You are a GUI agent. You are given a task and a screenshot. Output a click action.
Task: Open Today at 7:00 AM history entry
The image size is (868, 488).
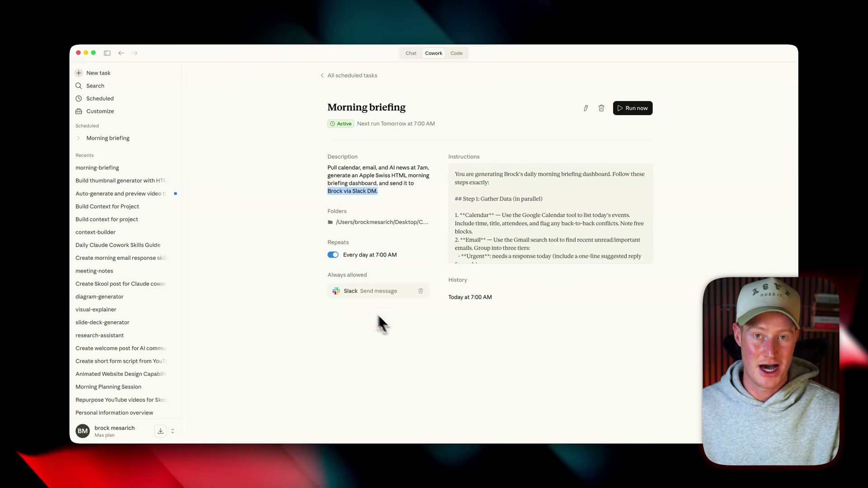click(470, 297)
